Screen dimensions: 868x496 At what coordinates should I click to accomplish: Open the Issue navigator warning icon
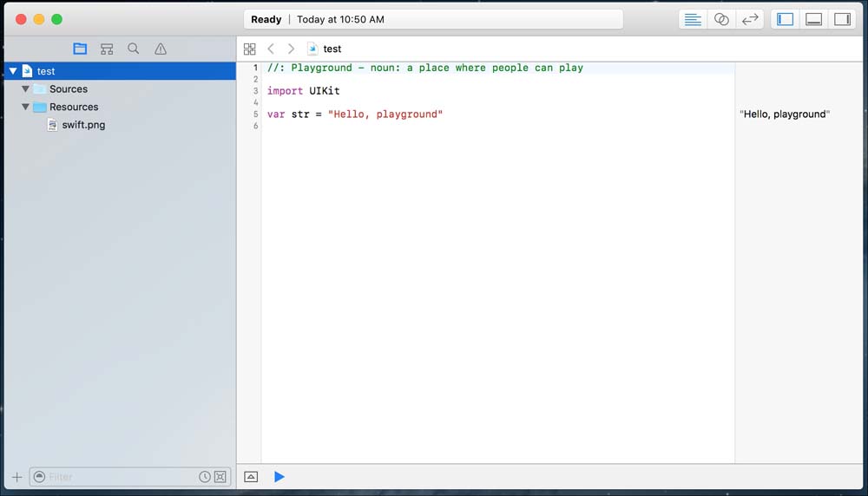161,49
